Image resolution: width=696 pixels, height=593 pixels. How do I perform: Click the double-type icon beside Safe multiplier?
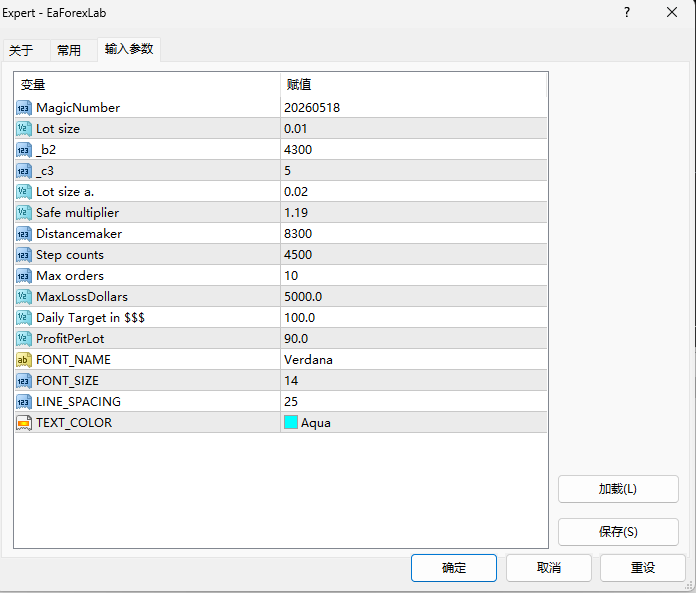pos(24,213)
